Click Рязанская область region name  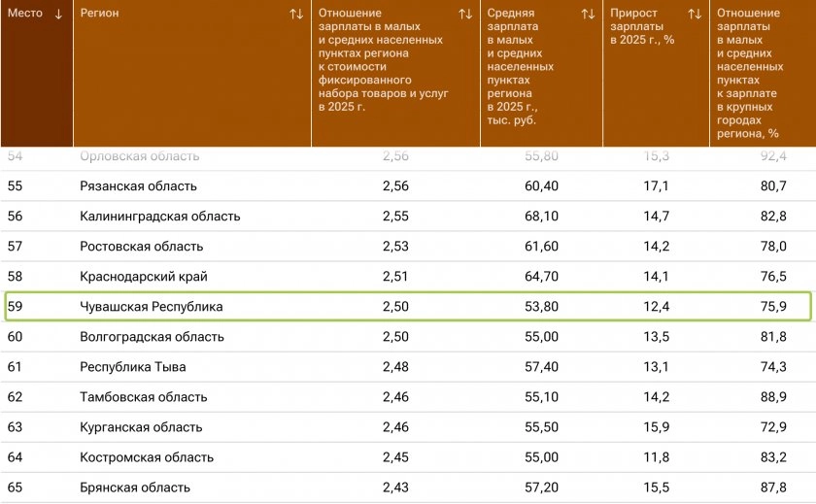pos(138,185)
